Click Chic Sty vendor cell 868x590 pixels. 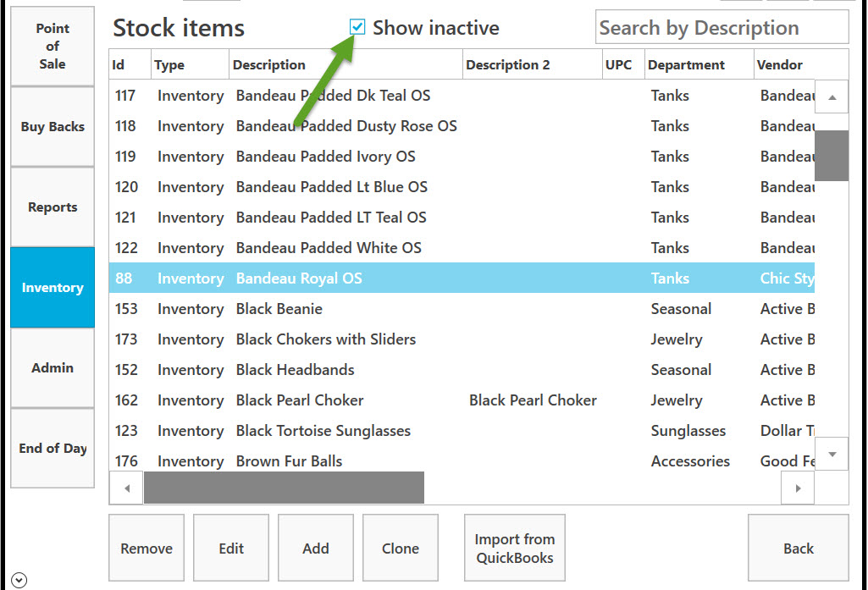point(788,278)
